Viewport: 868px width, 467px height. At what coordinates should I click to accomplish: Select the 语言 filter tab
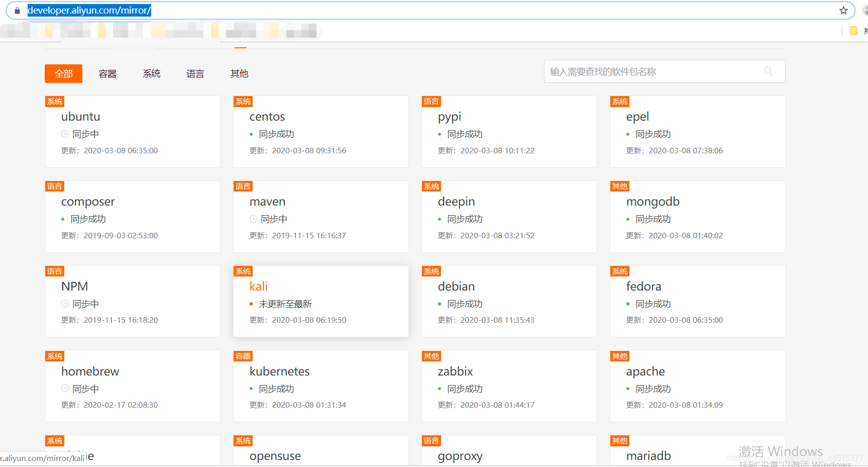(195, 73)
